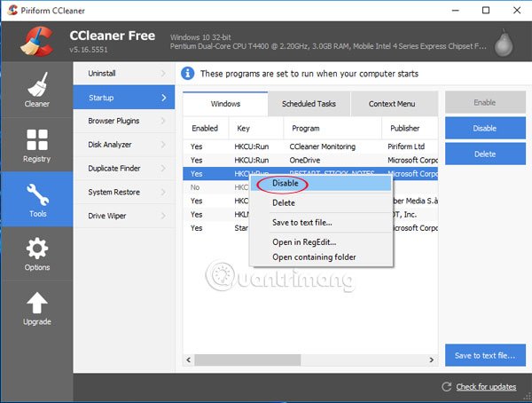Viewport: 532px width, 403px height.
Task: Choose Save to text file in context menu
Action: [x=321, y=223]
